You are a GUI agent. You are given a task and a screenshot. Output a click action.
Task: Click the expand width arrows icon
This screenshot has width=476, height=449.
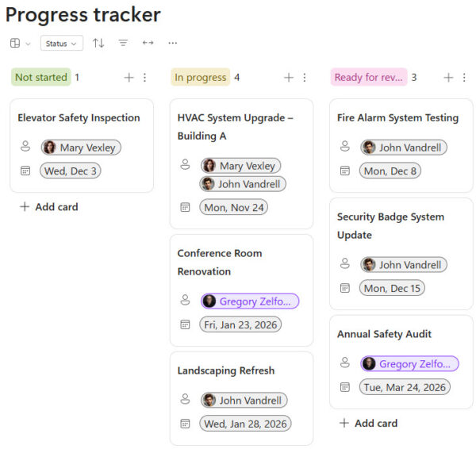coord(148,43)
